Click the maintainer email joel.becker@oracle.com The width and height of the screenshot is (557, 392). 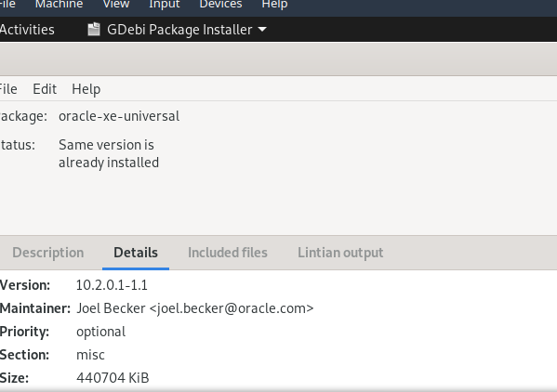coord(194,308)
